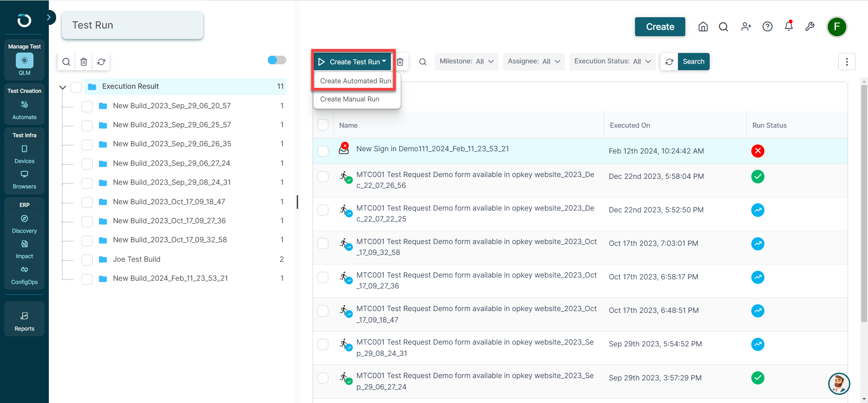Open folder New Build_2023_Sep_29_06_26_35
Viewport: 868px width, 403px height.
click(172, 144)
